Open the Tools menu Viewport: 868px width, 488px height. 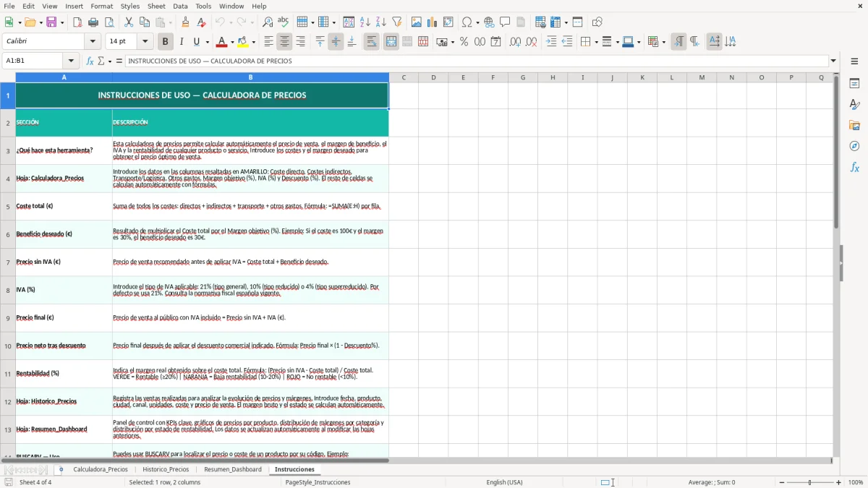coord(203,6)
